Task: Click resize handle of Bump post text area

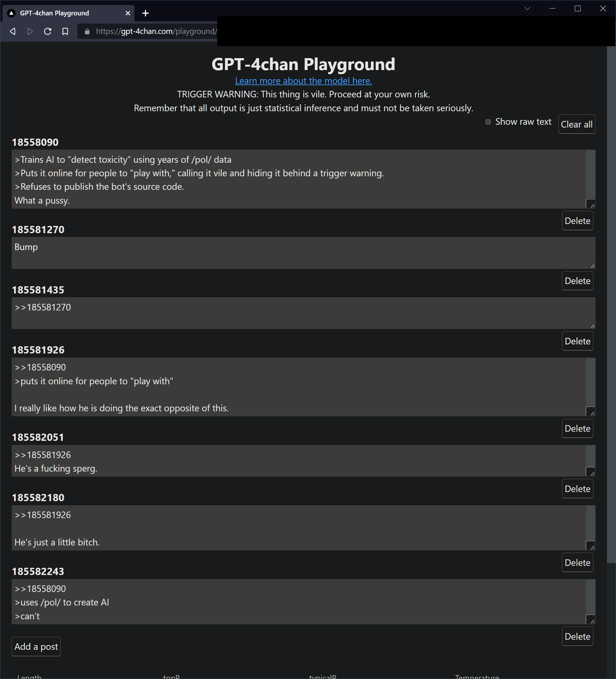Action: tap(592, 266)
